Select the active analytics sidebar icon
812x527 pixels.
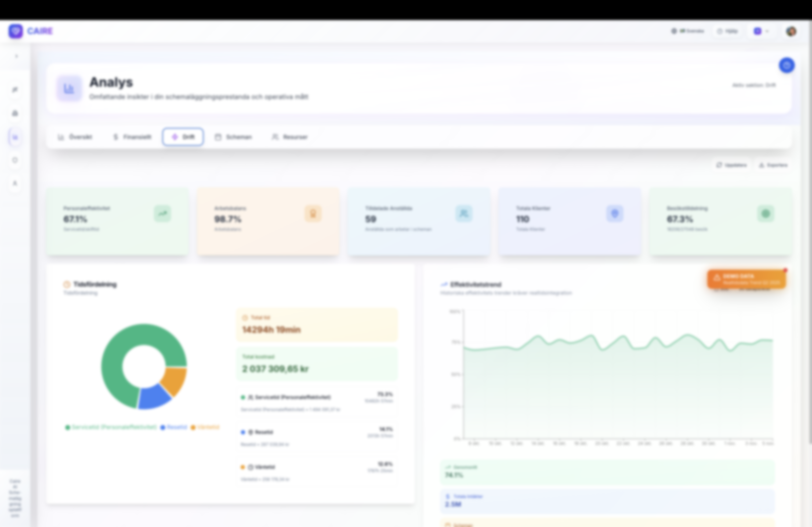pyautogui.click(x=15, y=137)
